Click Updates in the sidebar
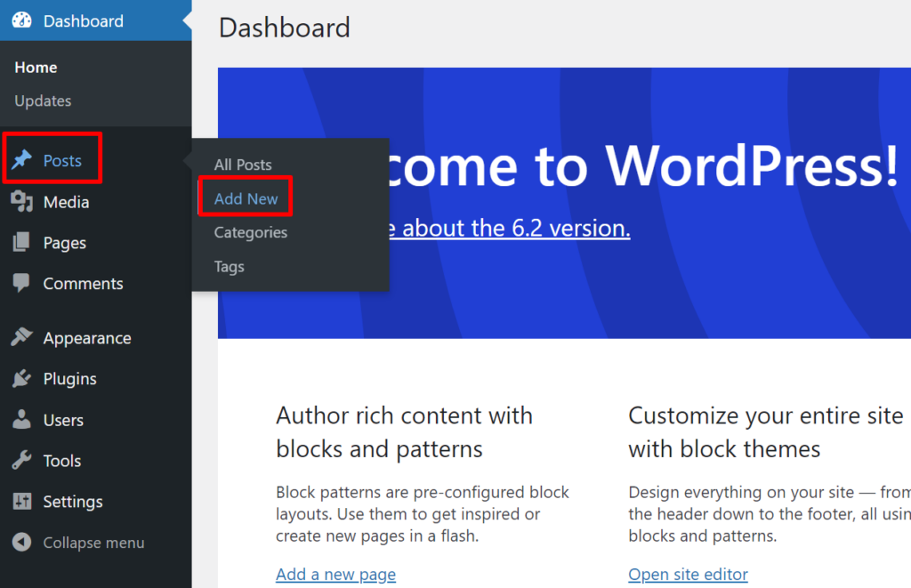The image size is (911, 588). pos(42,101)
